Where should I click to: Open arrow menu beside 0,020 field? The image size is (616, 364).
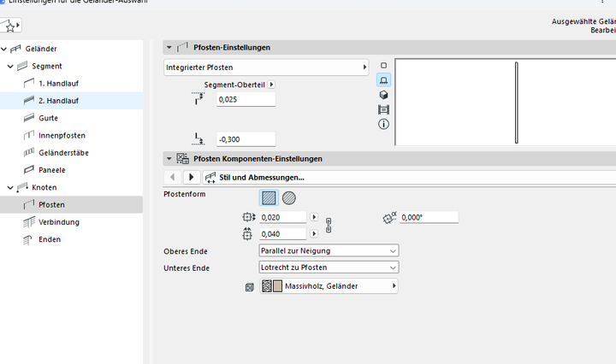click(x=314, y=217)
